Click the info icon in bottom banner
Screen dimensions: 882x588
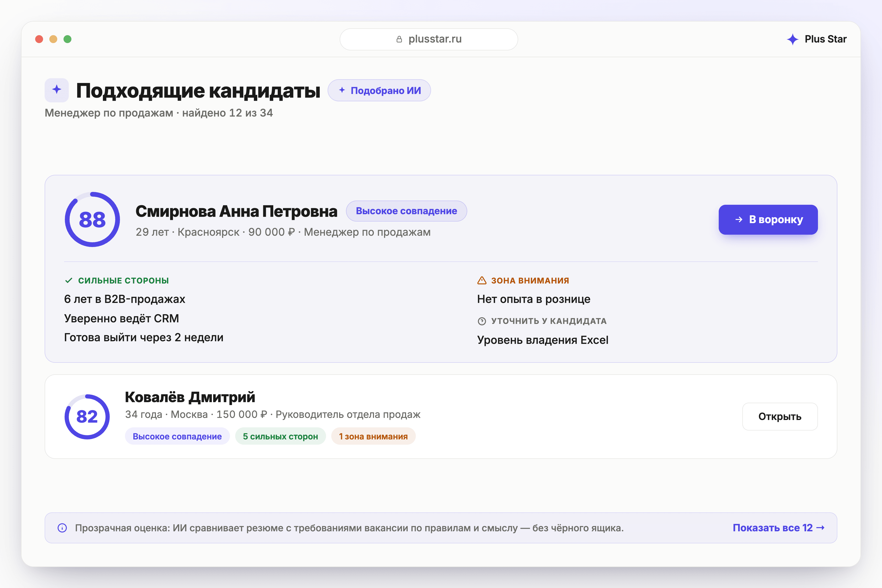[x=62, y=528]
